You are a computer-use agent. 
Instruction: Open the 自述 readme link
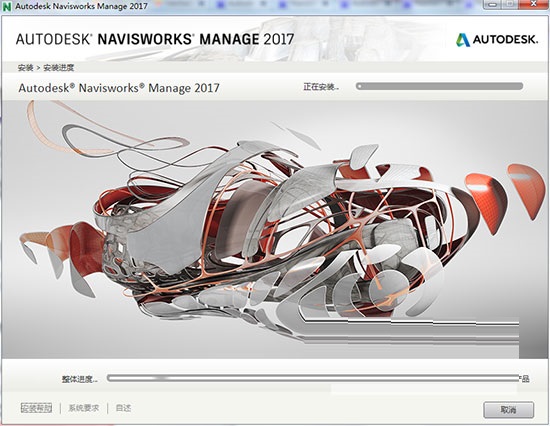(123, 408)
